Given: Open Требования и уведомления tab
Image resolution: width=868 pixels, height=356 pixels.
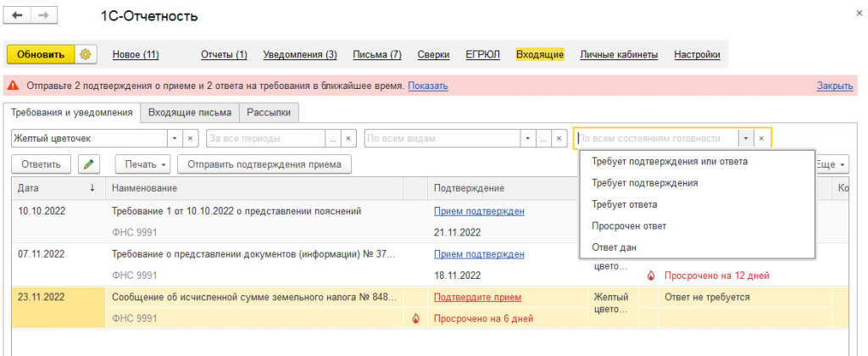Looking at the screenshot, I should click(72, 113).
